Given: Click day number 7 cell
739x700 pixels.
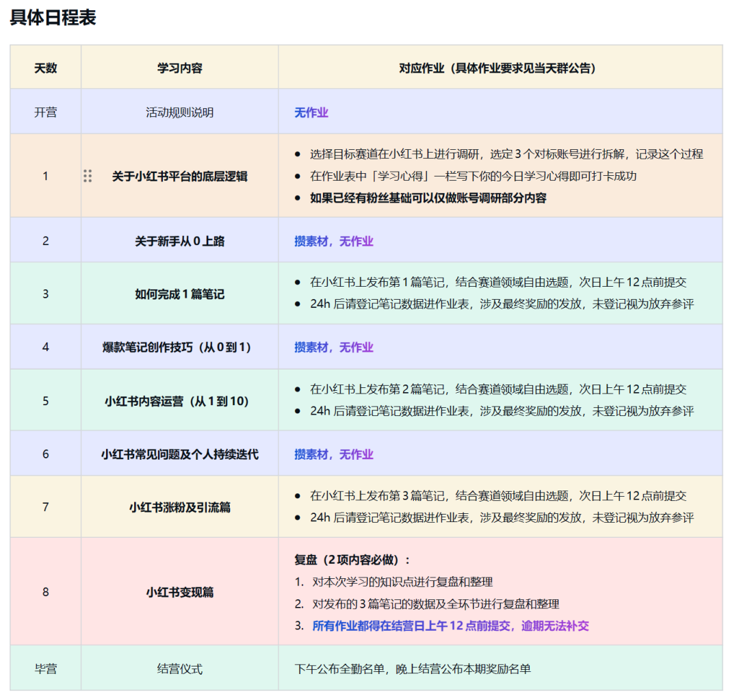Looking at the screenshot, I should click(46, 507).
